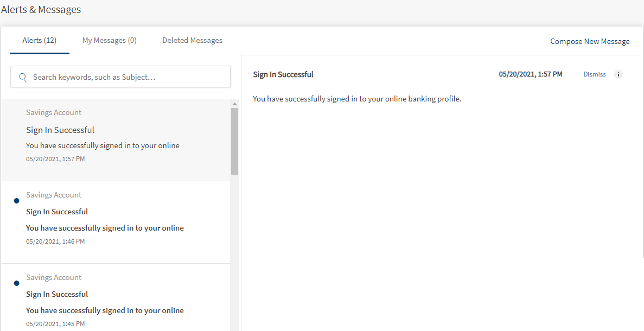
Task: Click the message body text in detail pane
Action: (x=357, y=99)
